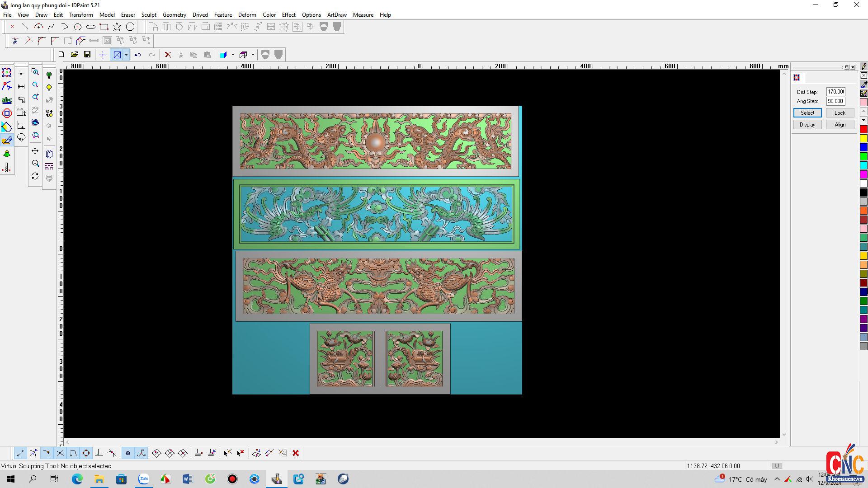This screenshot has height=488, width=868.
Task: Click the Align button in side panel
Action: (x=840, y=125)
